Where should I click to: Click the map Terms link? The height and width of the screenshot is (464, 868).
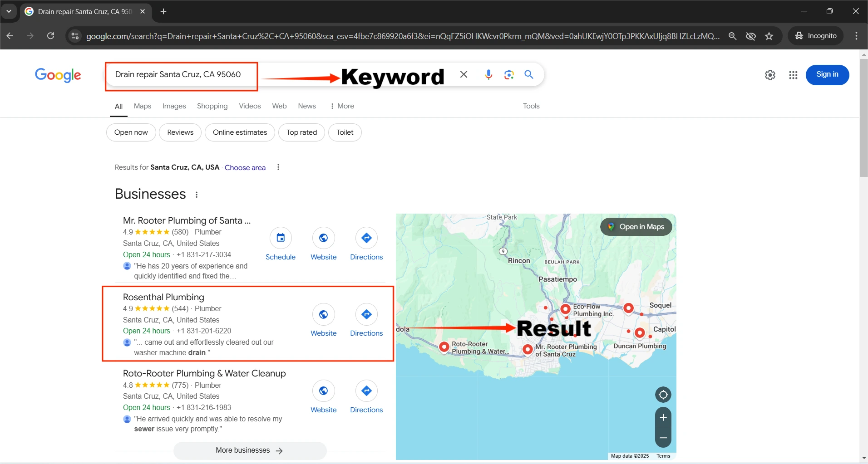663,456
